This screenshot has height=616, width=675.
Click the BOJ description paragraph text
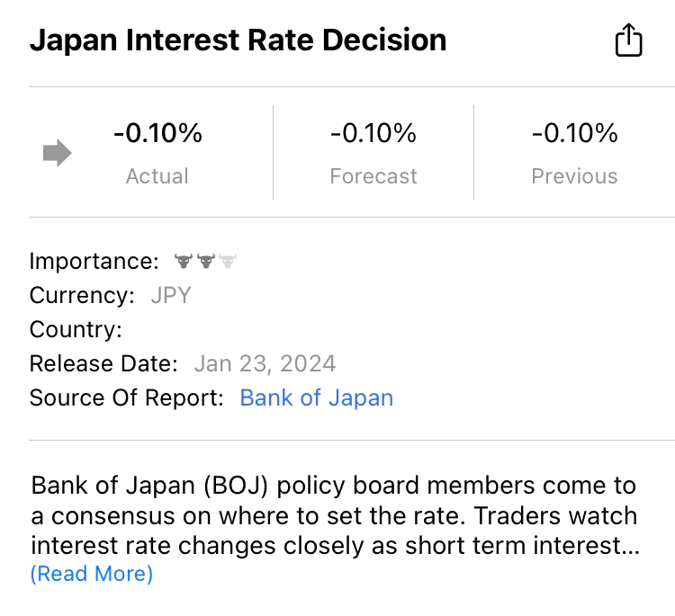point(334,515)
